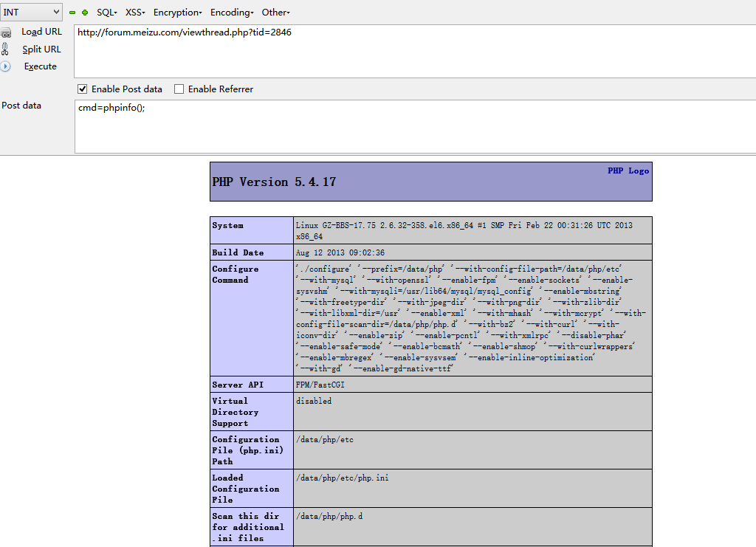Click the Virtual Directory Support label
Screen dimensions: 756x547
coord(236,412)
